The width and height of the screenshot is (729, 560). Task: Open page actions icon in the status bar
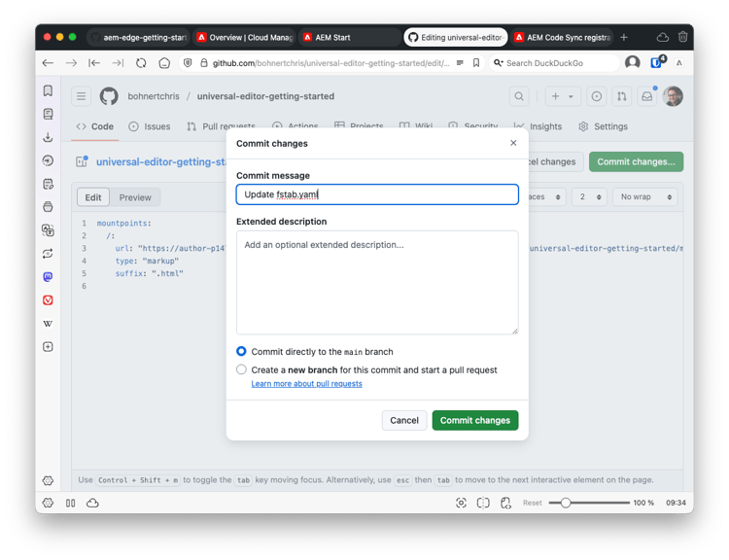[x=505, y=503]
